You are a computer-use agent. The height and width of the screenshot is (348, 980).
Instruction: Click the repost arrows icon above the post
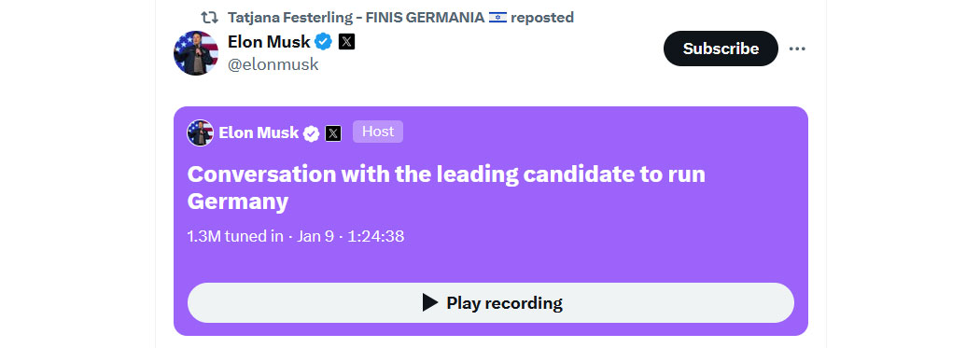pyautogui.click(x=209, y=18)
